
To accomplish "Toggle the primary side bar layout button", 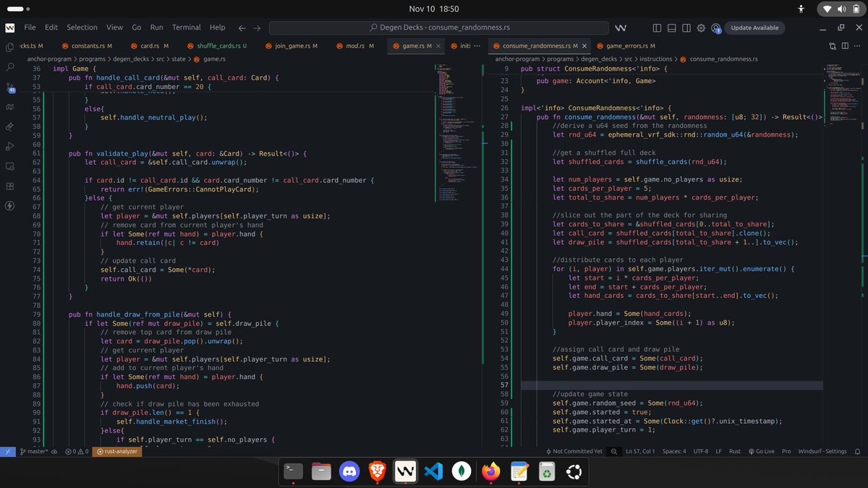I will point(657,27).
